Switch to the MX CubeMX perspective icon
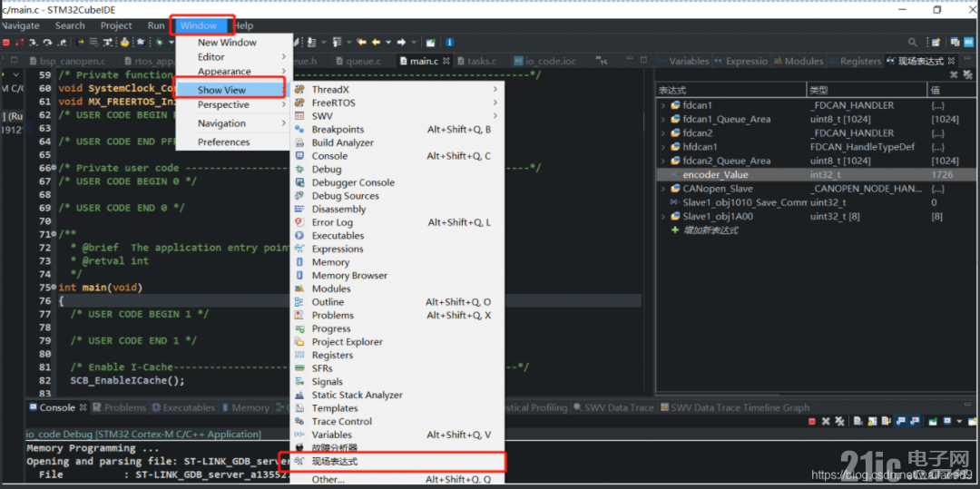 point(969,43)
